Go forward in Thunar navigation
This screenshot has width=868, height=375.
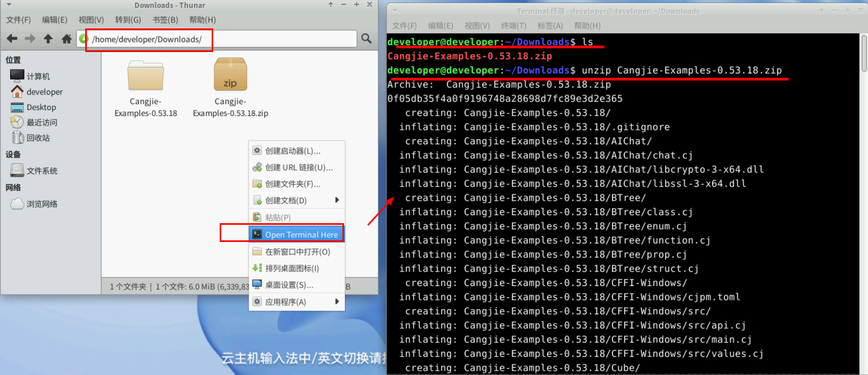coord(30,39)
